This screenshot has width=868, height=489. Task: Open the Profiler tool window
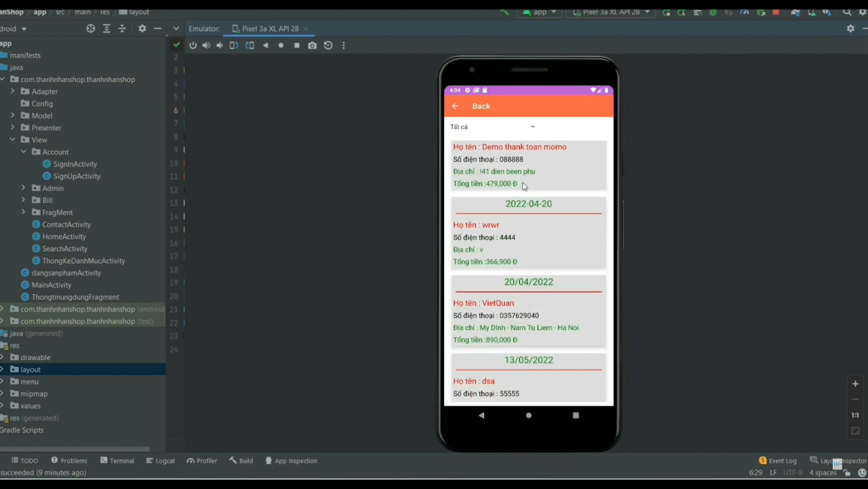(202, 460)
